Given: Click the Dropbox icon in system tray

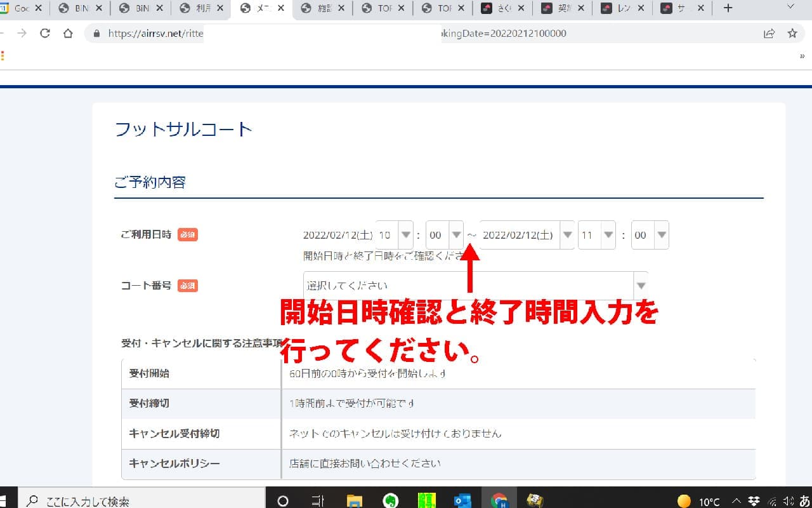Looking at the screenshot, I should 754,501.
